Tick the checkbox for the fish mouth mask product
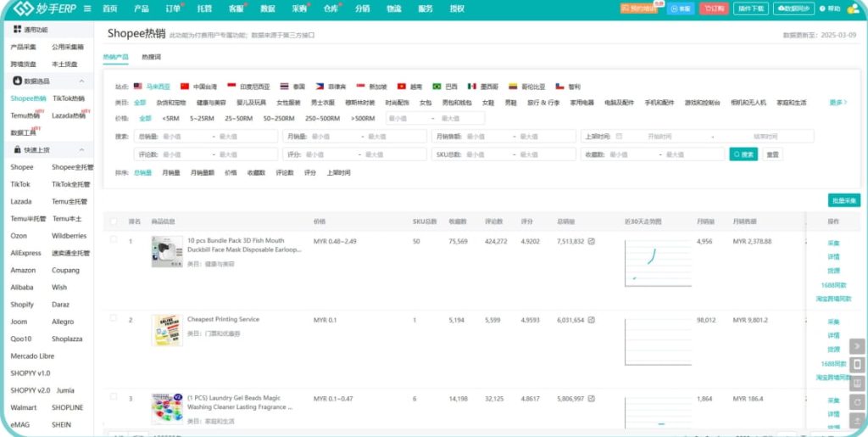Screen dimensions: 868x437 [114, 240]
